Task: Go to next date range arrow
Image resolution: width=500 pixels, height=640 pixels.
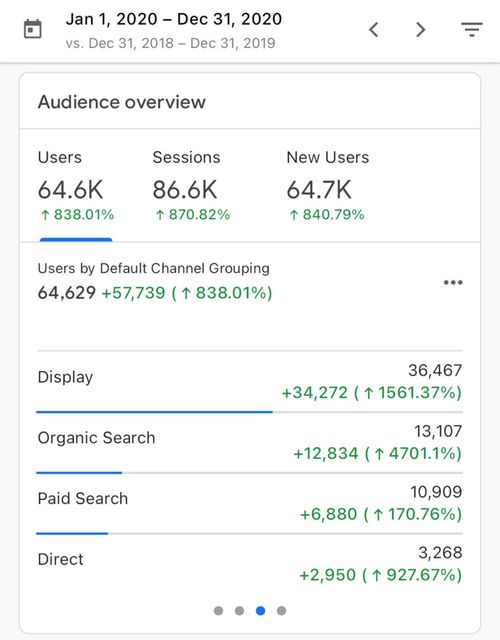Action: pyautogui.click(x=421, y=30)
